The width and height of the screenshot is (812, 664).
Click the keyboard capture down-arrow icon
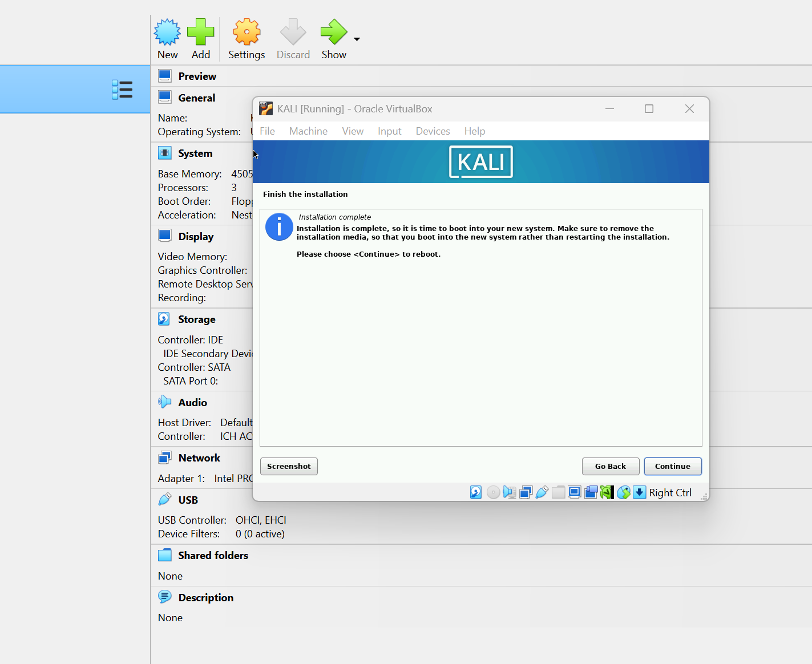pos(640,492)
